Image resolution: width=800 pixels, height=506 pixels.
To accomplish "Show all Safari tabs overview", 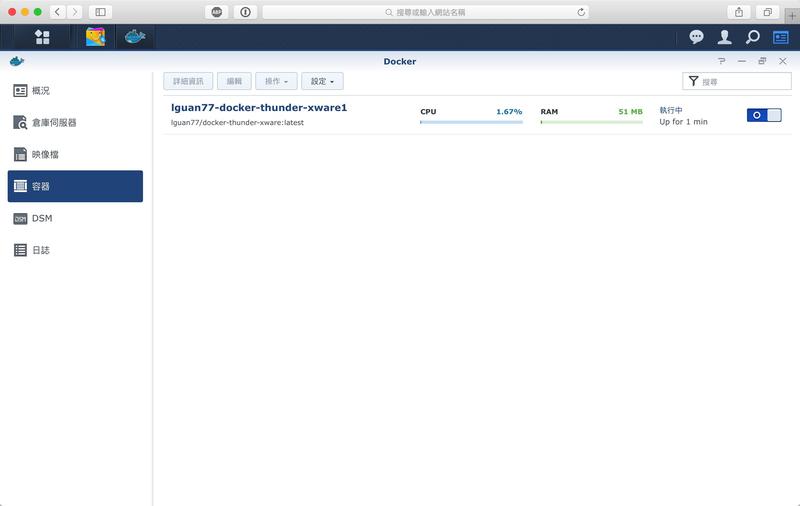I will (767, 12).
